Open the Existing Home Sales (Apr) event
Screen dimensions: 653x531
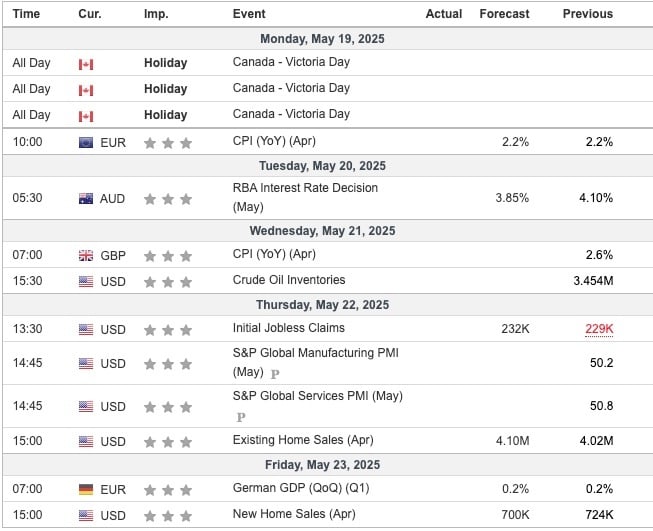point(303,440)
